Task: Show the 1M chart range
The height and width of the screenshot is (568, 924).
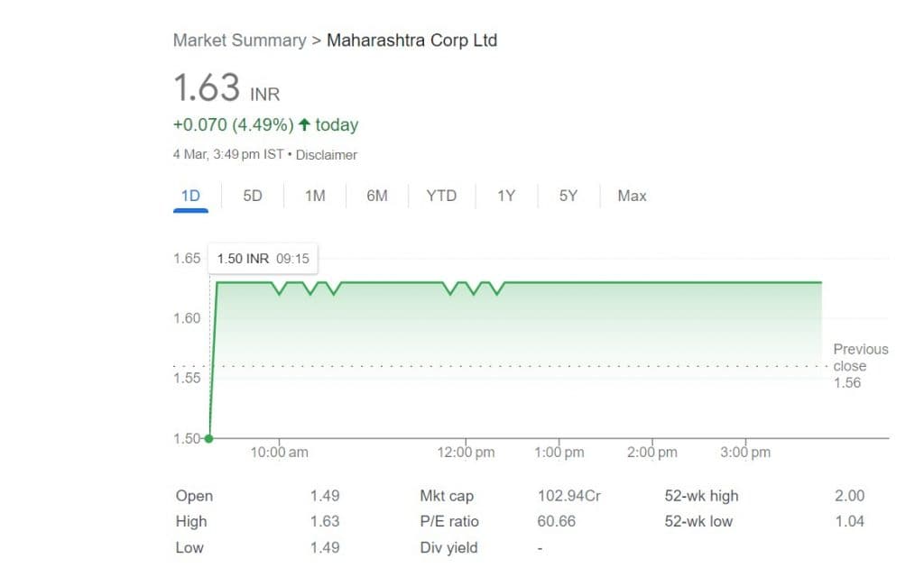Action: click(315, 196)
